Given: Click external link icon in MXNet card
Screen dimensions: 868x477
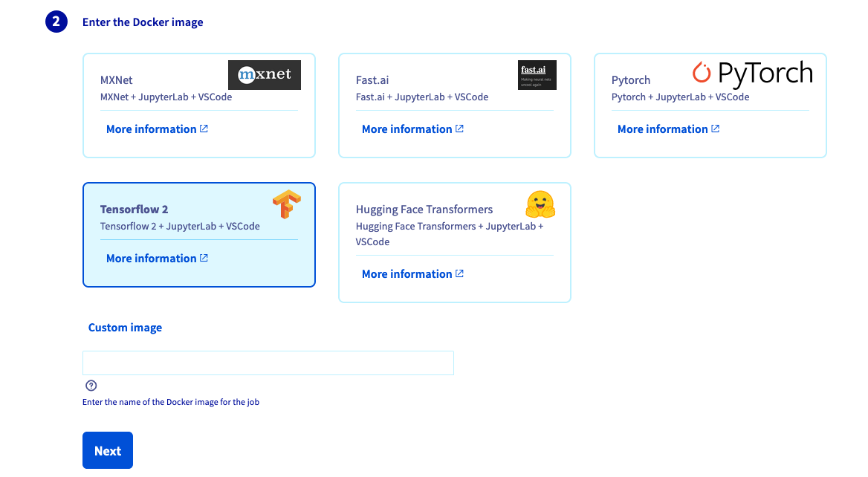Looking at the screenshot, I should 204,129.
